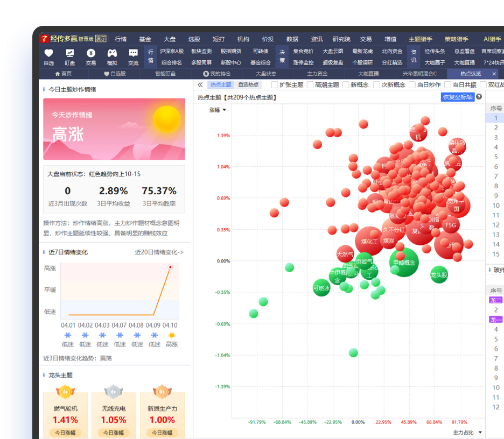Open 北向资金 link
Image resolution: width=504 pixels, height=439 pixels.
pyautogui.click(x=392, y=52)
